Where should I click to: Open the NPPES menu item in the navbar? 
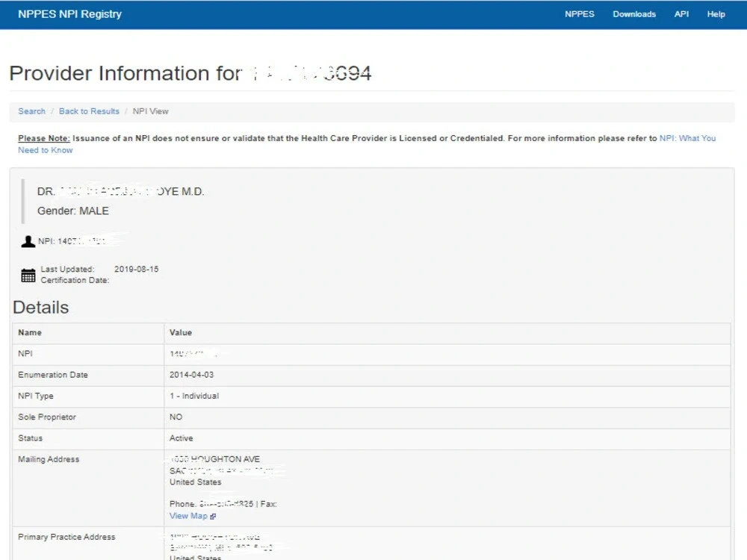[580, 13]
